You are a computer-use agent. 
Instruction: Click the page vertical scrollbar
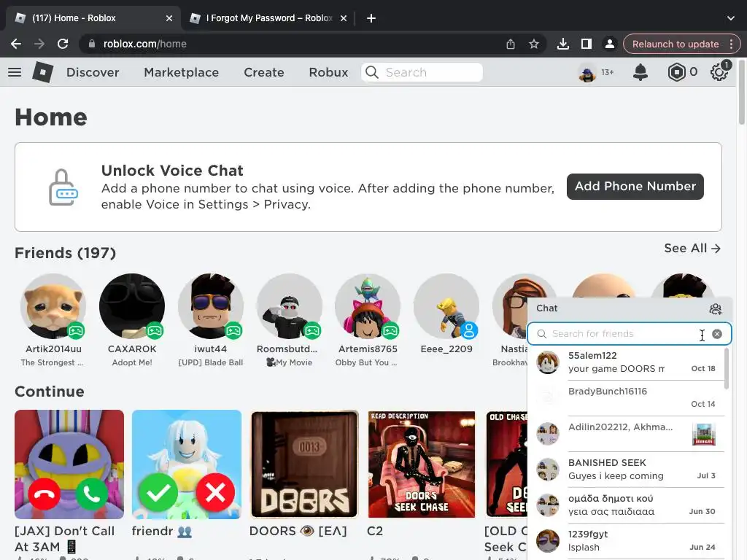741,92
